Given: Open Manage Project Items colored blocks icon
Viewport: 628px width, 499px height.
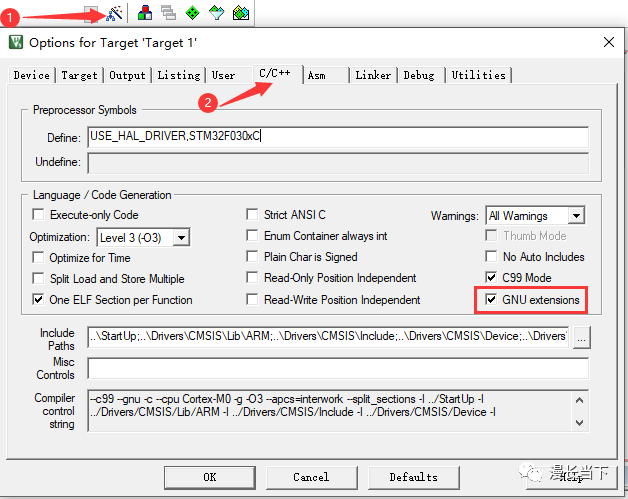Looking at the screenshot, I should pos(146,13).
